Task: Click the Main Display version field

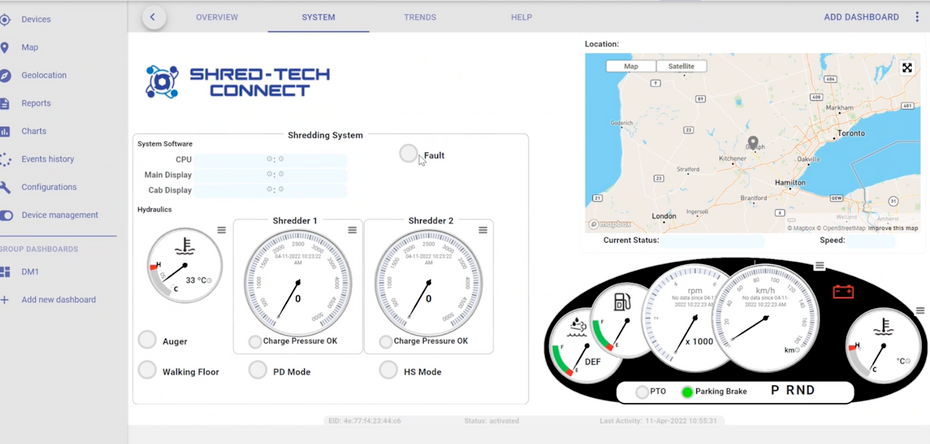Action: point(270,175)
